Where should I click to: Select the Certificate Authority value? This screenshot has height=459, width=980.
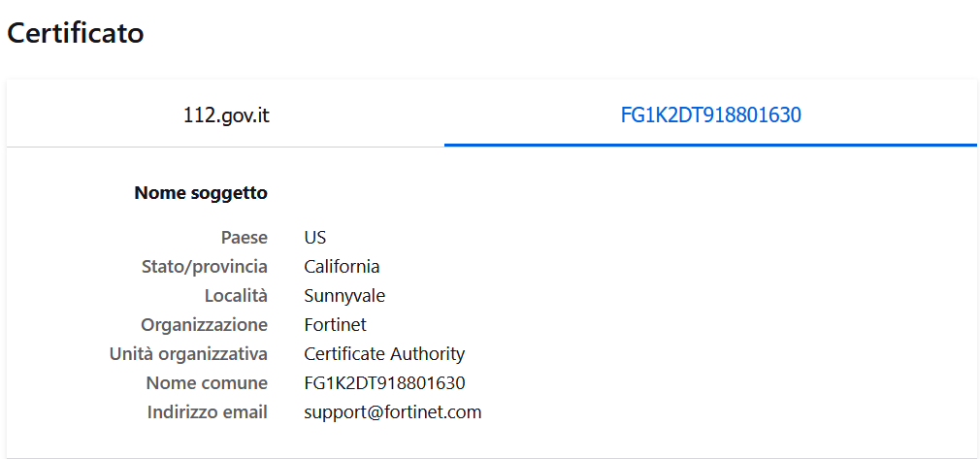(x=384, y=354)
